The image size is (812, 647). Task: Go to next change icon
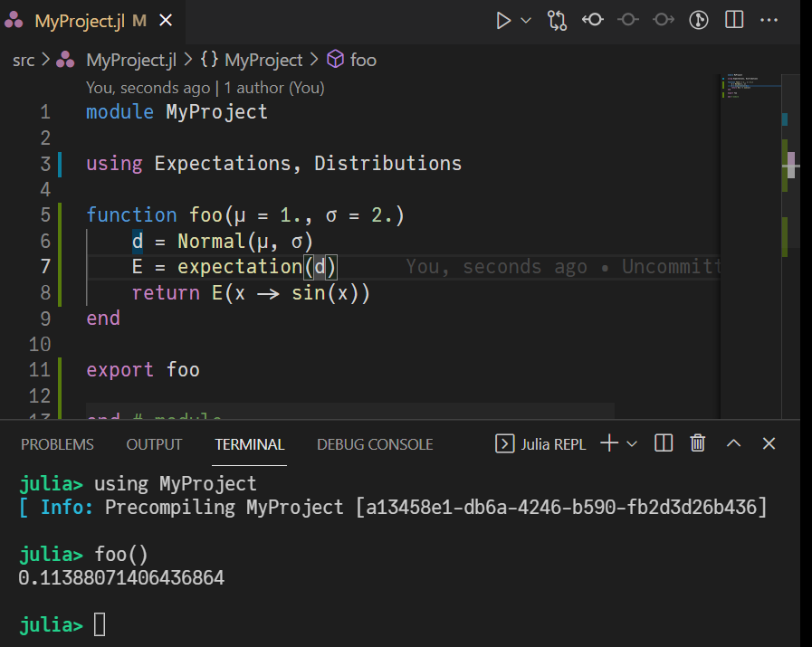point(664,20)
